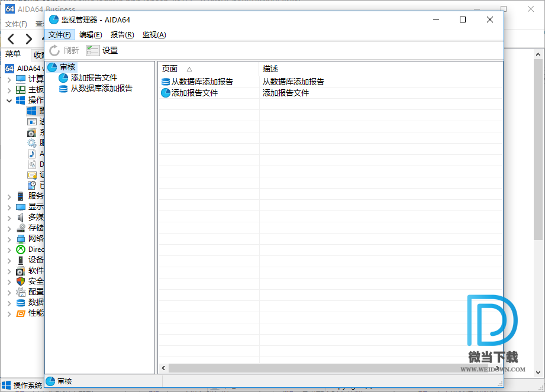545x392 pixels.
Task: Select 添加报告文件 in the left tree
Action: tap(94, 78)
